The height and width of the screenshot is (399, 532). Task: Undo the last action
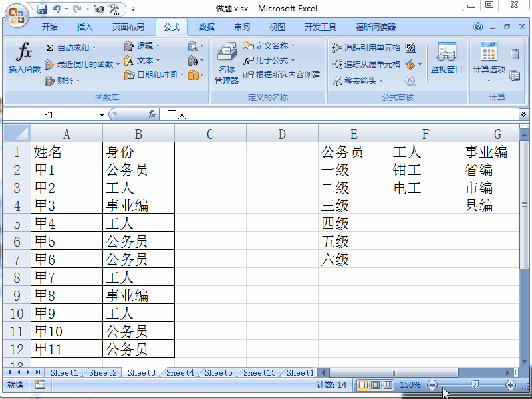57,9
